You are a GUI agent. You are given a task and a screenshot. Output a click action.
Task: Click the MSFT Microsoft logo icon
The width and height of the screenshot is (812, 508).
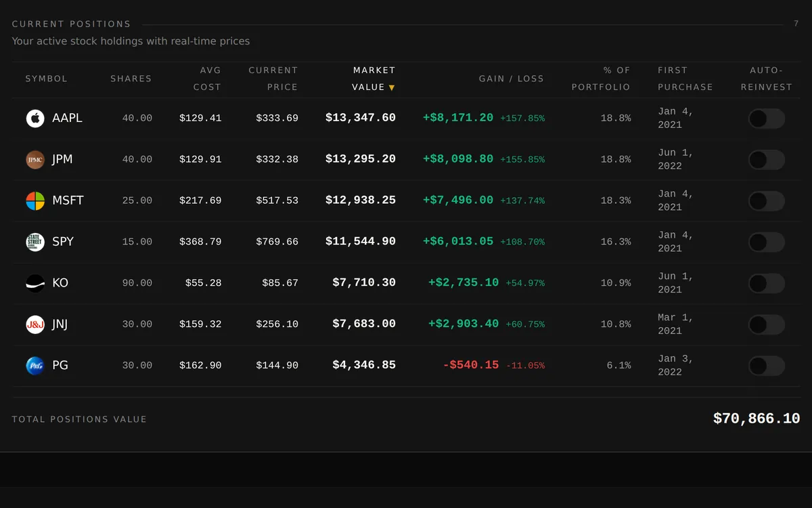click(x=35, y=201)
